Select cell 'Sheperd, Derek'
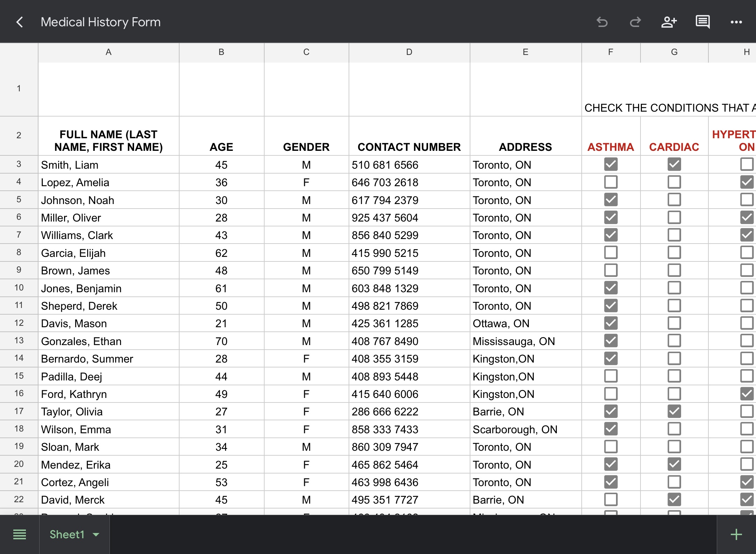756x554 pixels. pos(108,306)
